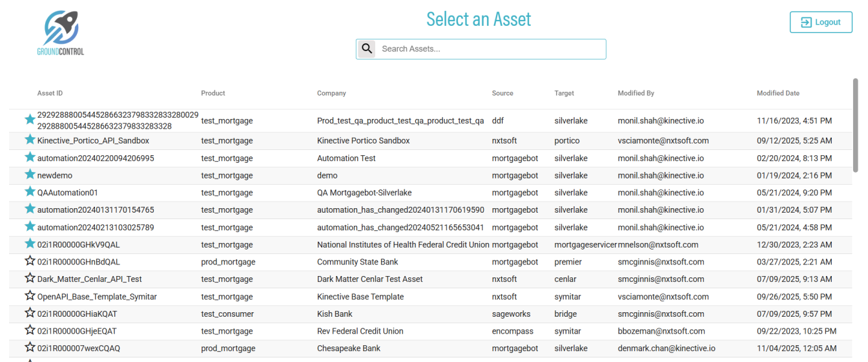
Task: Click empty star beside 02i1R00000GHnBdQAL
Action: pyautogui.click(x=30, y=261)
